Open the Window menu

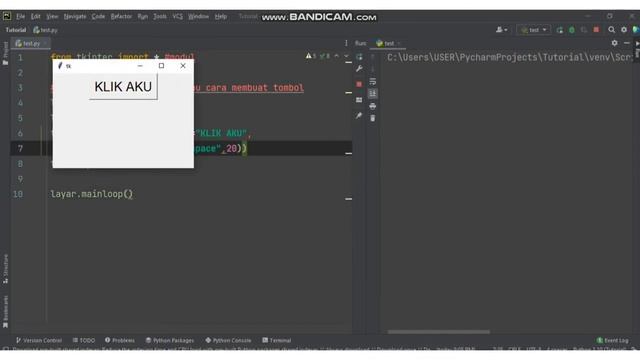(198, 17)
